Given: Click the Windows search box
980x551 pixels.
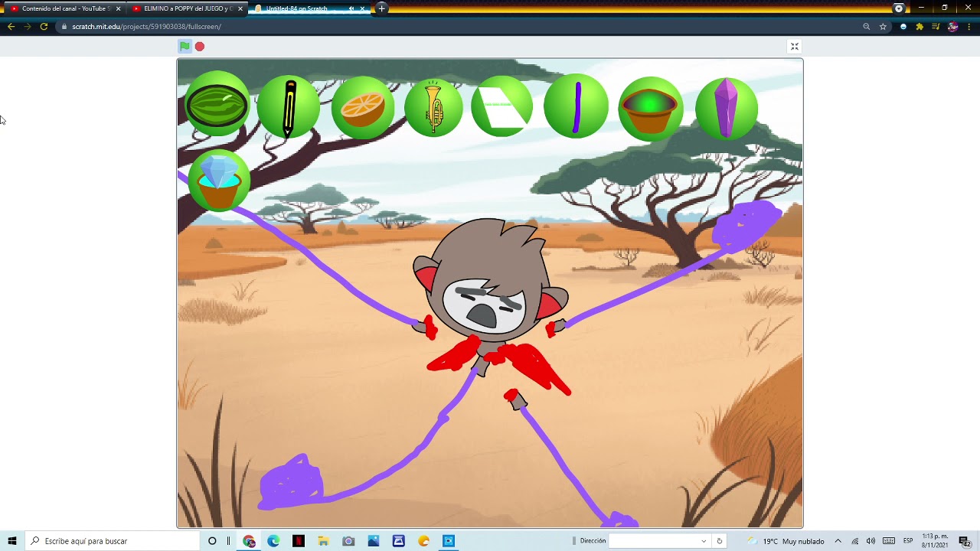Looking at the screenshot, I should click(x=112, y=541).
